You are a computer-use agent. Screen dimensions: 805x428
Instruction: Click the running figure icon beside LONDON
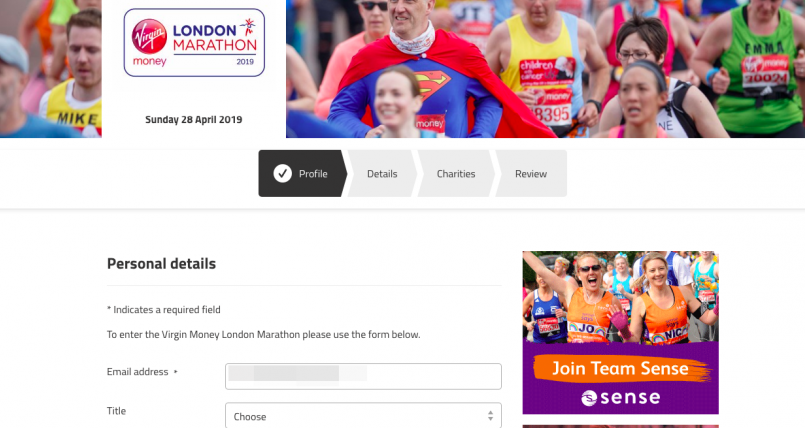[x=248, y=26]
